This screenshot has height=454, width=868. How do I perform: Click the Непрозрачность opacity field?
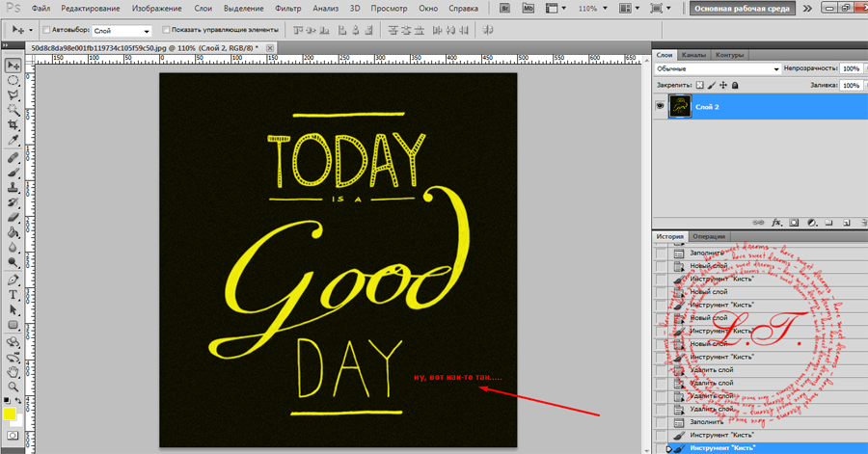pyautogui.click(x=851, y=68)
